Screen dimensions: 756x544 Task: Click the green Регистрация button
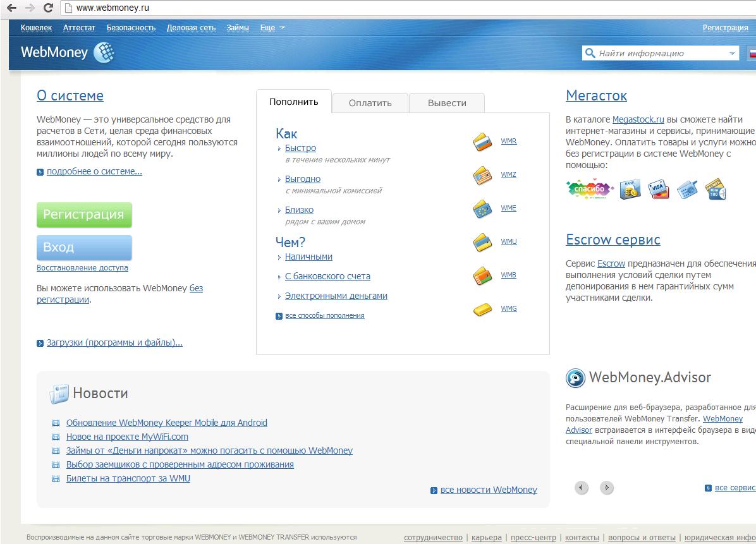[x=84, y=214]
